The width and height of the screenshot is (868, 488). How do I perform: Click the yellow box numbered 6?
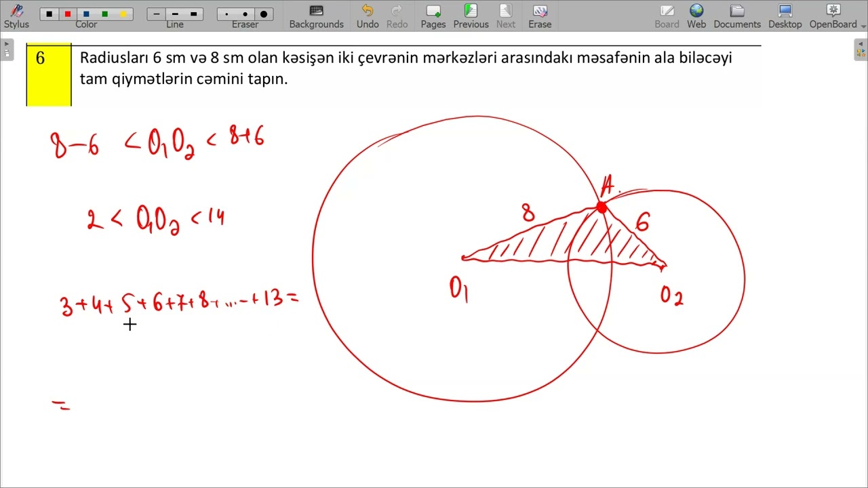click(x=49, y=75)
